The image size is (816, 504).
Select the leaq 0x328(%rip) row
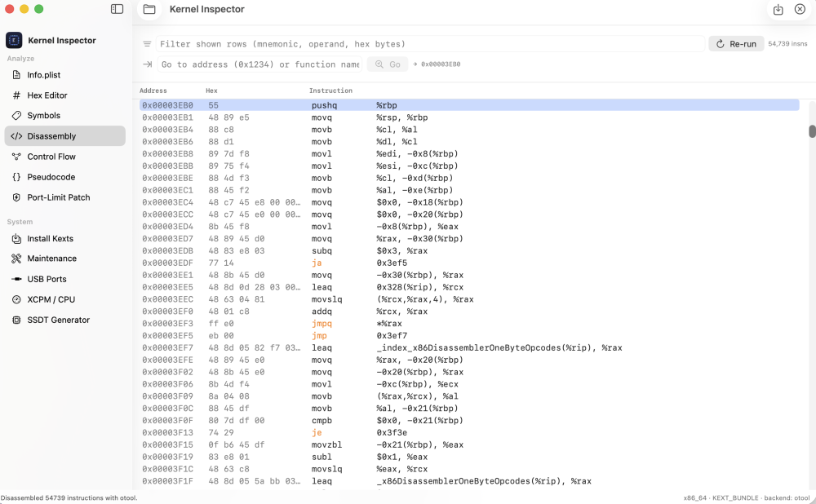pos(469,287)
